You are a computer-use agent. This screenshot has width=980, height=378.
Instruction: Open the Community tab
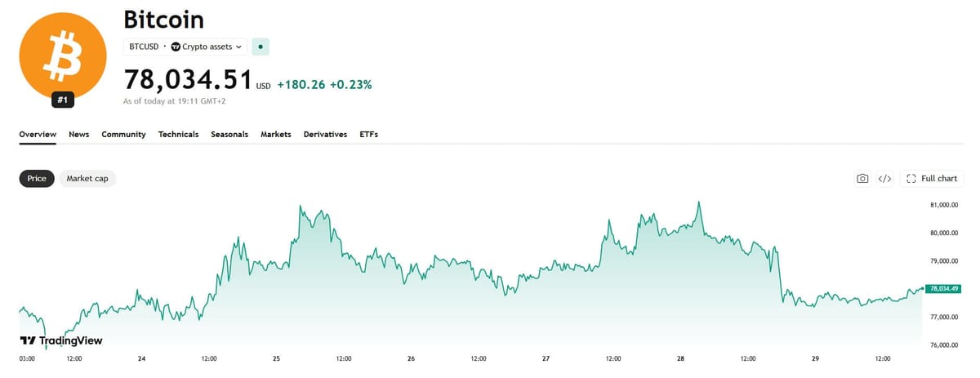click(123, 134)
